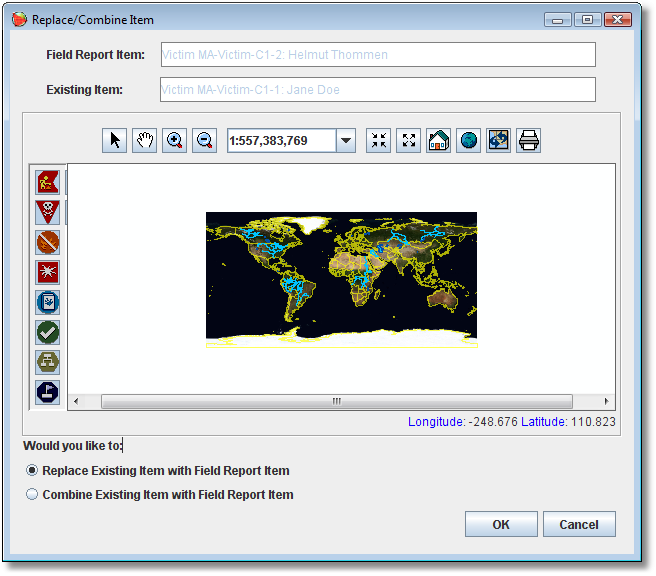Select Replace Existing Item with Field Report Item
The width and height of the screenshot is (656, 576).
[x=32, y=471]
